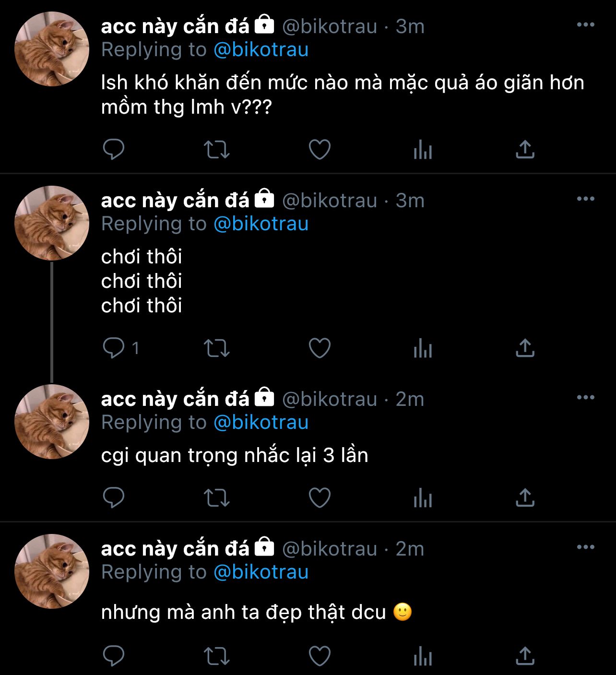Like the "chơi thôi" tweet
616x675 pixels.
320,348
